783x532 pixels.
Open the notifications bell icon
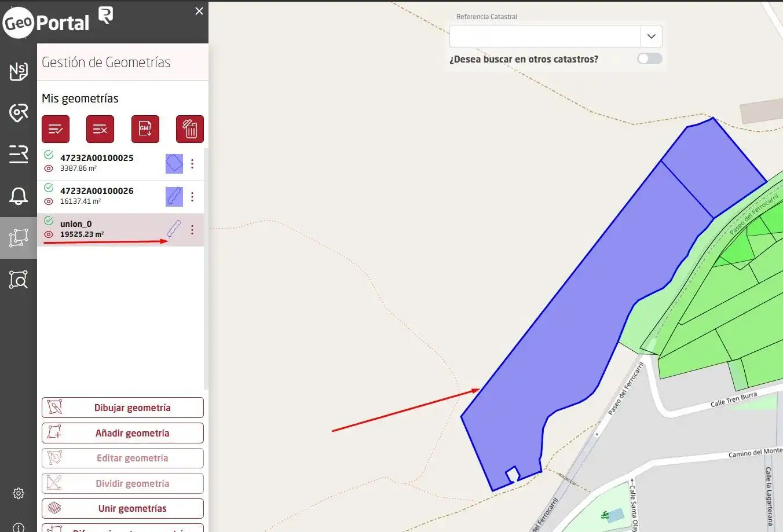19,196
